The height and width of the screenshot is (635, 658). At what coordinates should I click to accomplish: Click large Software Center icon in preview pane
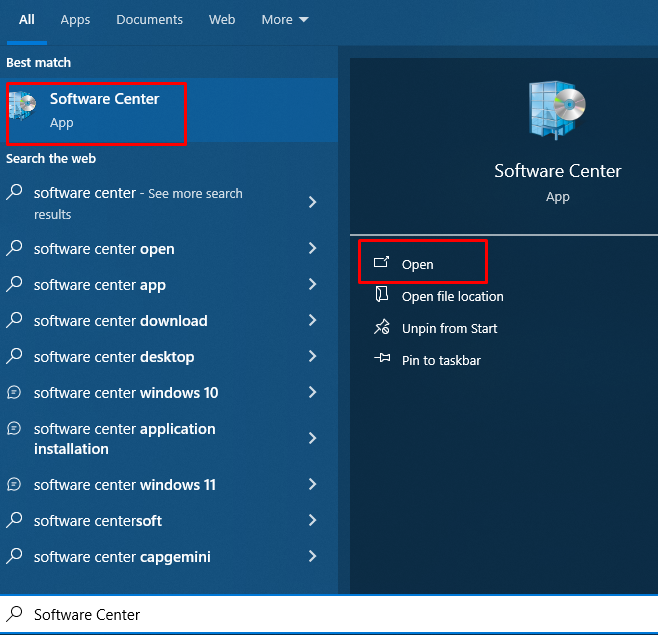coord(557,110)
